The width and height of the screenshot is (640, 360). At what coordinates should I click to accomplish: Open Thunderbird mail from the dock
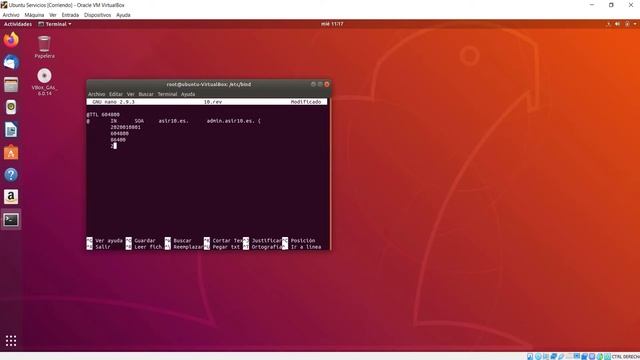pyautogui.click(x=11, y=62)
